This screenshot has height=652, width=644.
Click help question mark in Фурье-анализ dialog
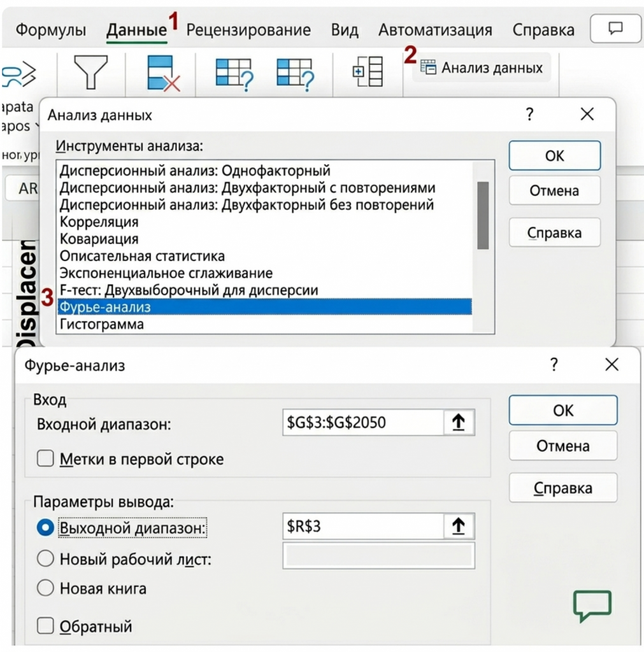click(554, 365)
